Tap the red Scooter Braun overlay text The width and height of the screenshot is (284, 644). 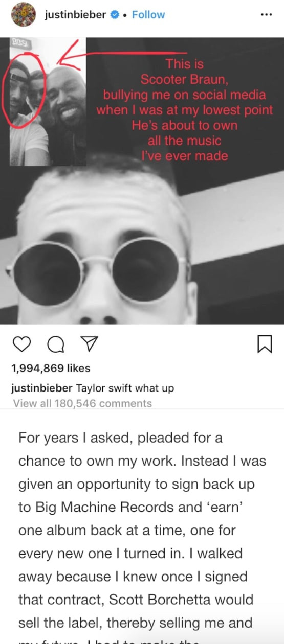184,110
